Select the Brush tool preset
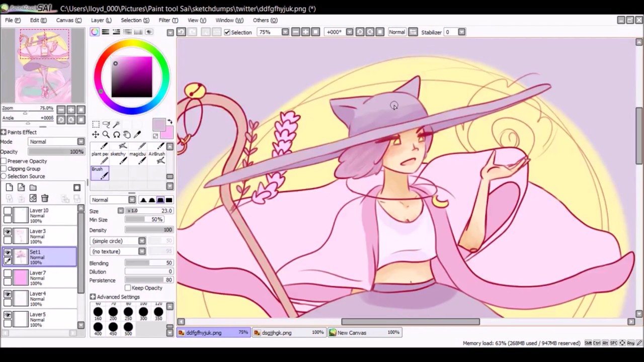The height and width of the screenshot is (362, 644). coord(100,172)
